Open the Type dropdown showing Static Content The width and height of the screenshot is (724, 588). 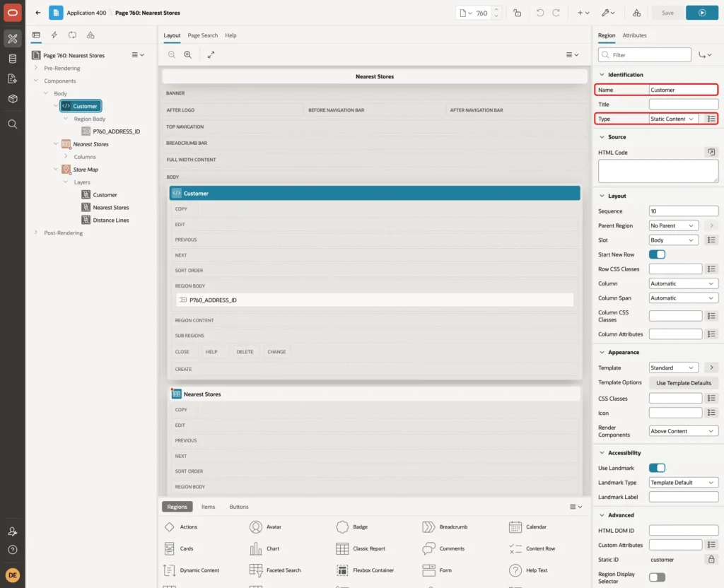(x=673, y=119)
